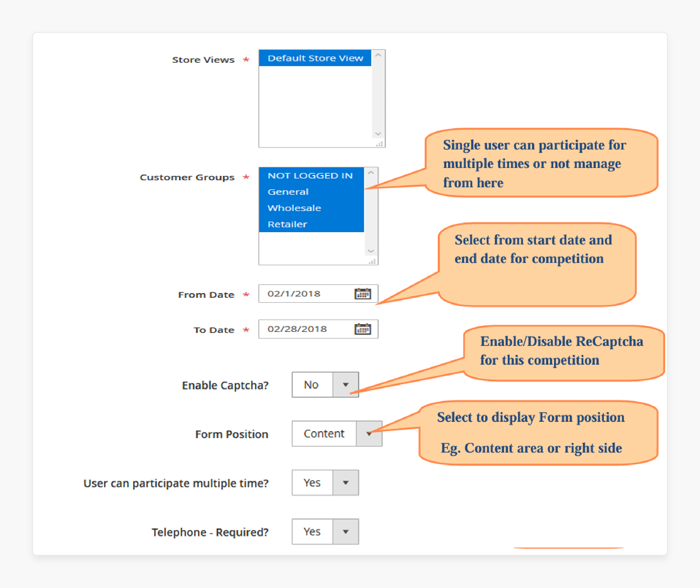Screen dimensions: 700x588
Task: Click the Store Views label
Action: point(203,60)
